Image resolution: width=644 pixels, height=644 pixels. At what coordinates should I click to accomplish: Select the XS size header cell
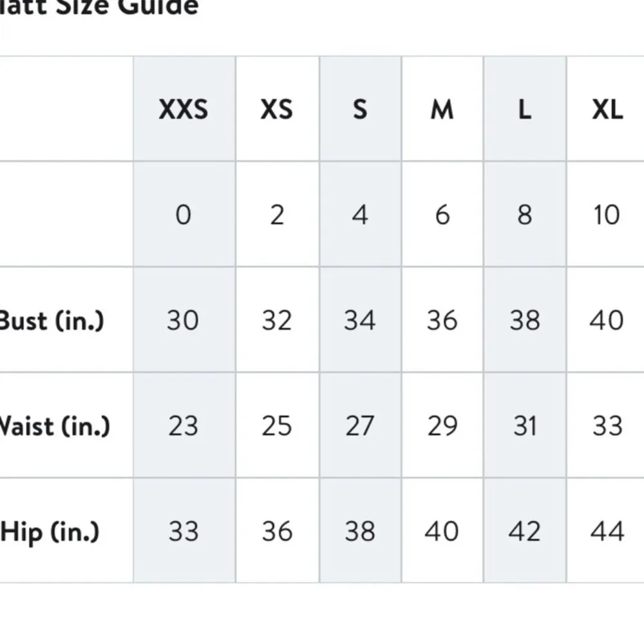(277, 110)
